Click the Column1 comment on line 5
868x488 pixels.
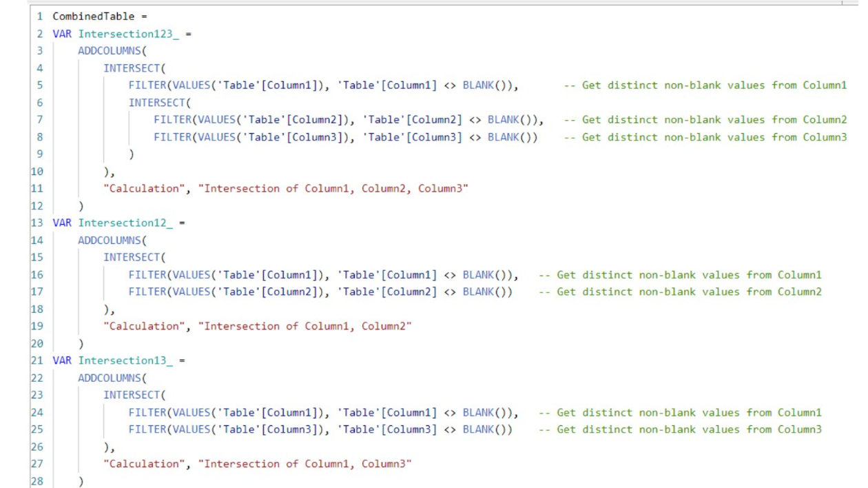[705, 85]
